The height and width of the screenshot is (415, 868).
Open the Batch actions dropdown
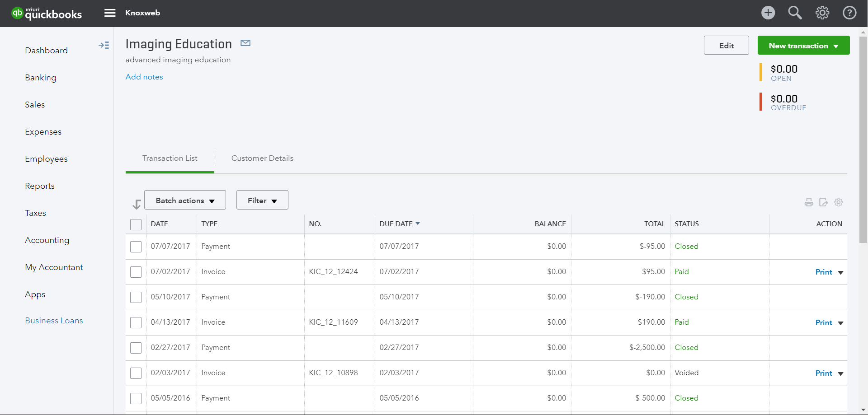point(185,200)
